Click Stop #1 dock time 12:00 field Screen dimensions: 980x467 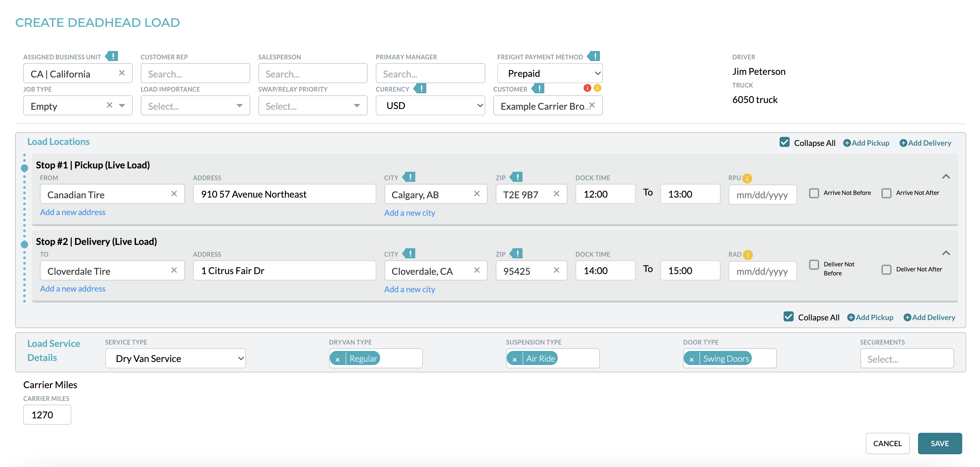click(x=605, y=194)
